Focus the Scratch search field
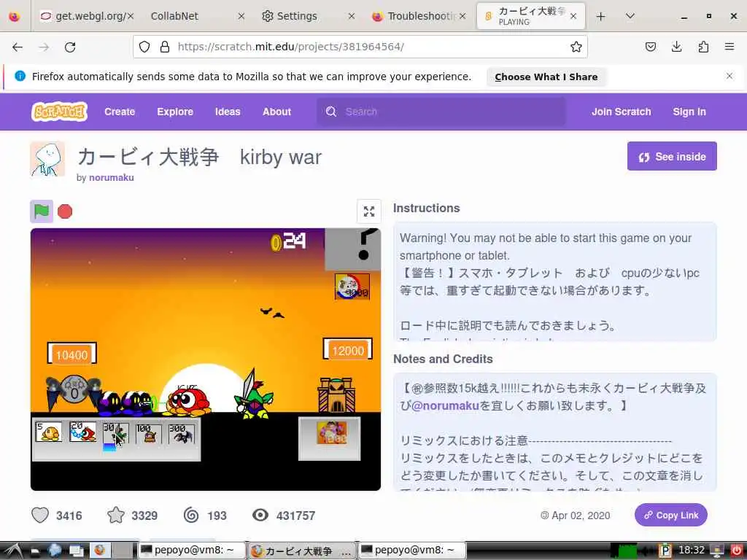Image resolution: width=747 pixels, height=560 pixels. [x=441, y=112]
